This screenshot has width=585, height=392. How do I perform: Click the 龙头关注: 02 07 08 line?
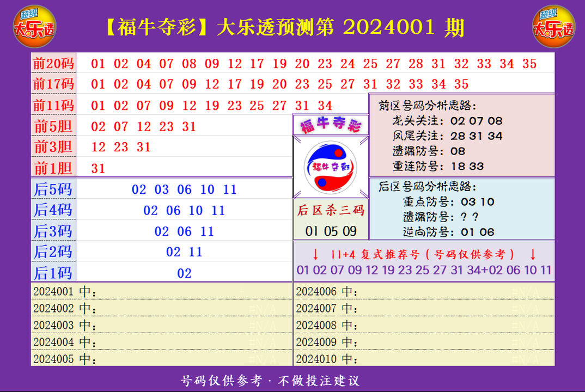[447, 121]
